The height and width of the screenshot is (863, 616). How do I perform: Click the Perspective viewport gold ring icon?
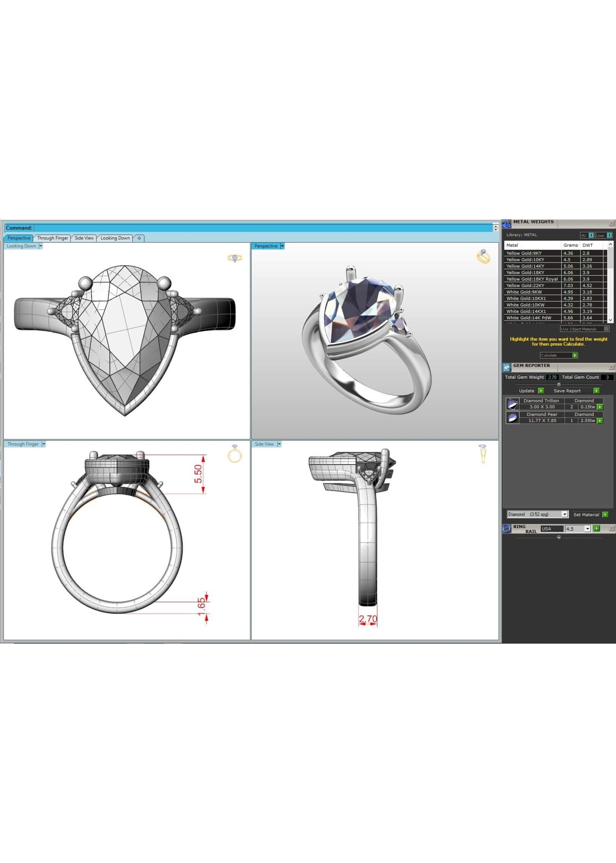click(483, 256)
